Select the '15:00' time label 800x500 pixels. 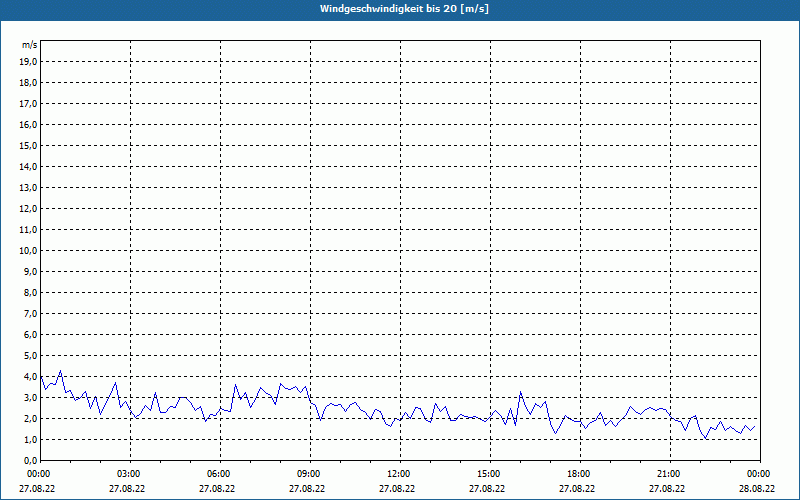pyautogui.click(x=488, y=474)
